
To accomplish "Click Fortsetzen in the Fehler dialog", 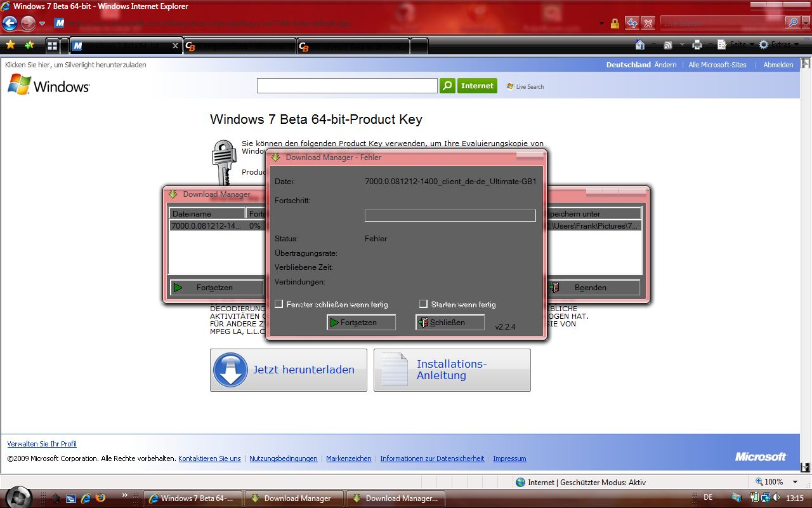I will (361, 323).
